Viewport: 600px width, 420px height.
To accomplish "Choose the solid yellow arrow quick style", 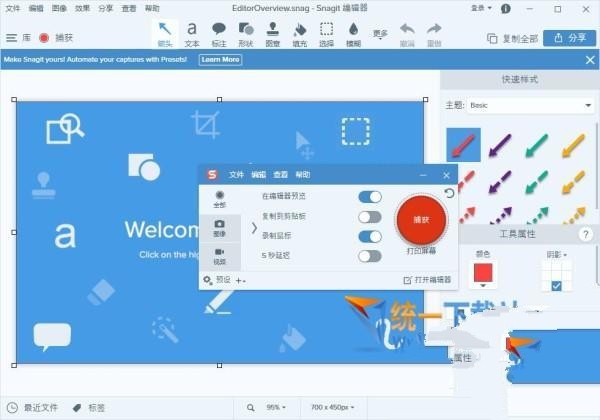I will pyautogui.click(x=574, y=145).
